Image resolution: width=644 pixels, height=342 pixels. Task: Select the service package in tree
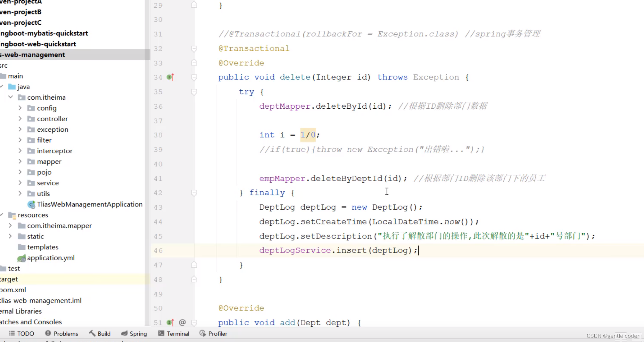pyautogui.click(x=48, y=183)
